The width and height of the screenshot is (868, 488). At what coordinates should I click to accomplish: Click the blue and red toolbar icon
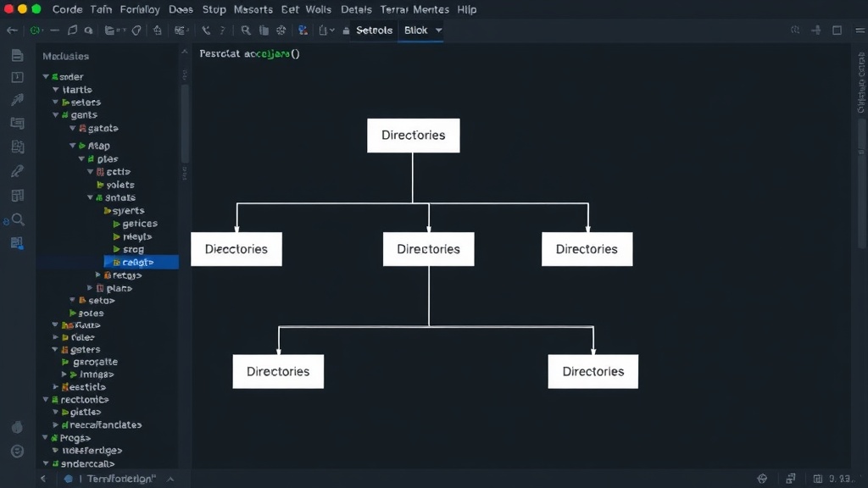303,30
